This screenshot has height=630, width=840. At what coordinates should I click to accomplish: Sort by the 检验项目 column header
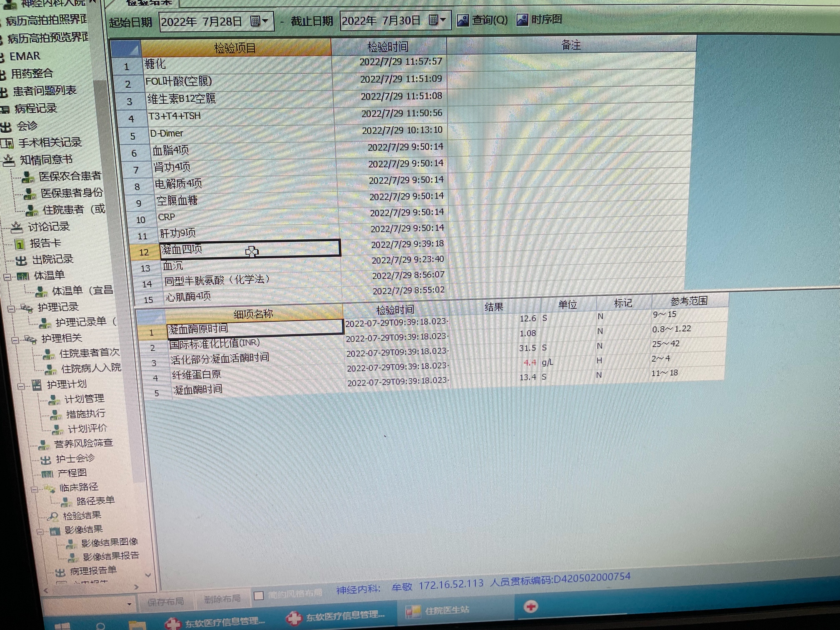pos(236,48)
